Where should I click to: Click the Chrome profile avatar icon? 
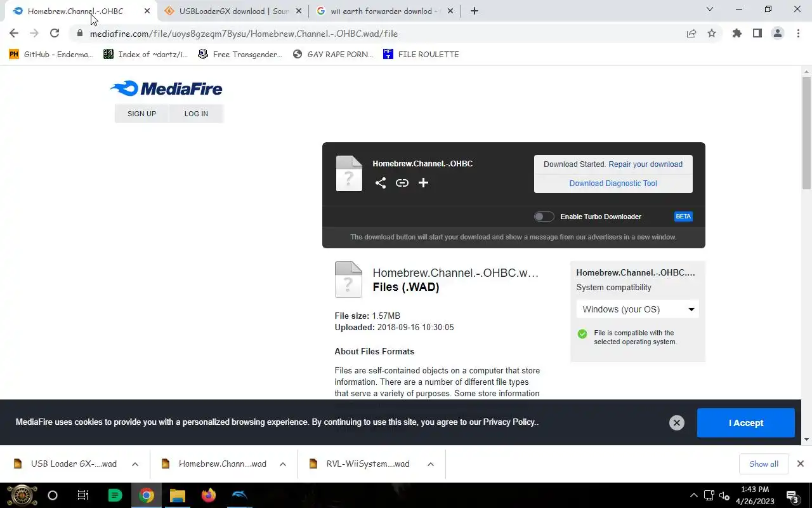pos(778,34)
